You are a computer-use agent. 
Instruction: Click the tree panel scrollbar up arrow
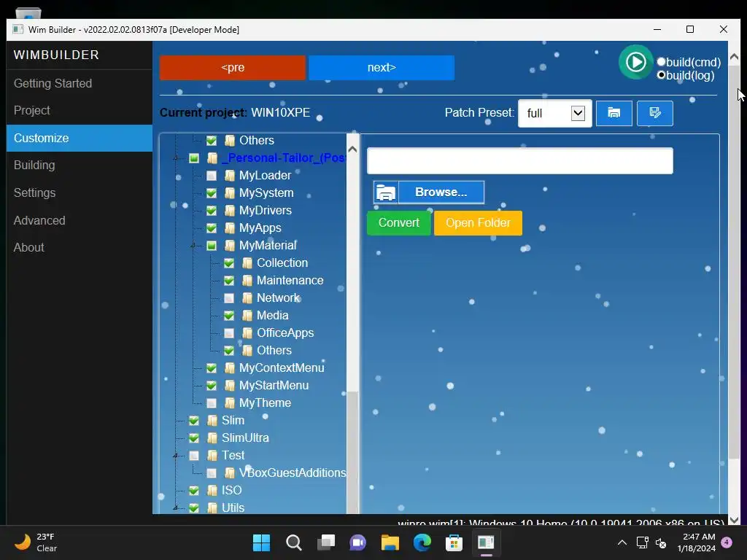point(352,149)
